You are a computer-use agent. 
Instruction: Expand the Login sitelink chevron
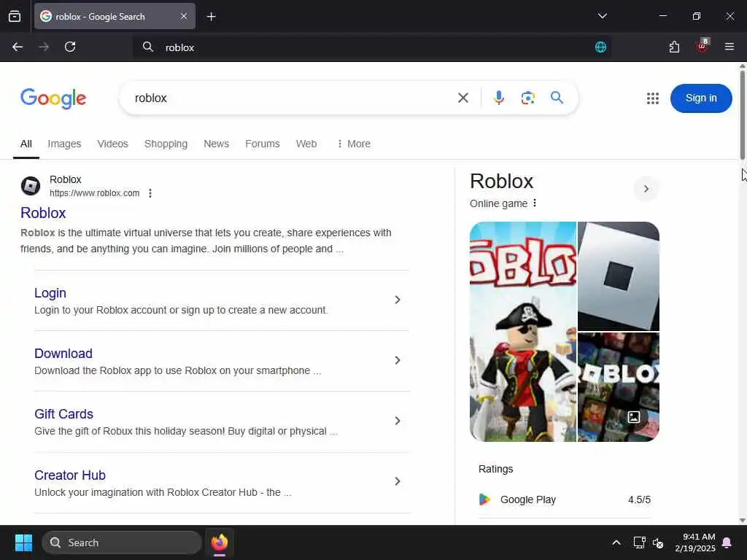[398, 300]
